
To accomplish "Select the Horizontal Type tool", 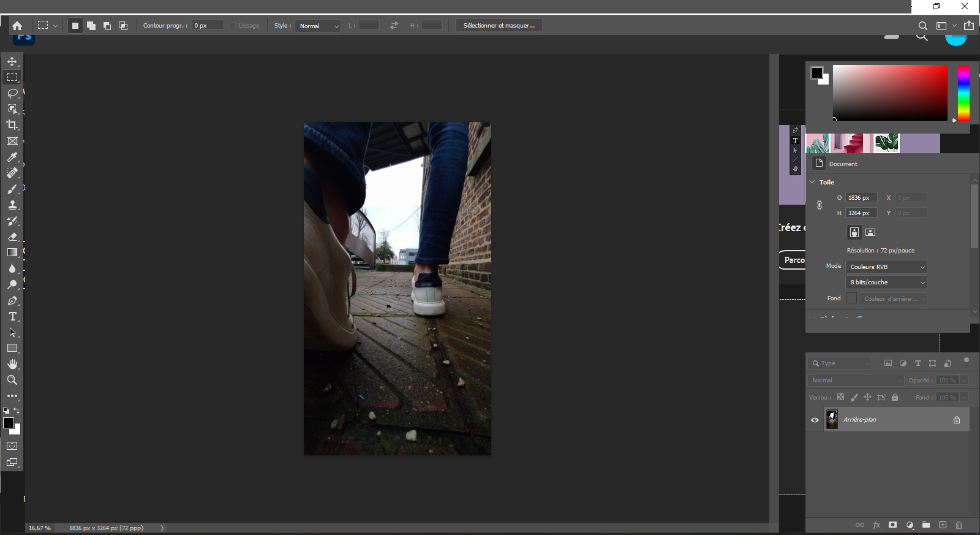I will (x=12, y=316).
